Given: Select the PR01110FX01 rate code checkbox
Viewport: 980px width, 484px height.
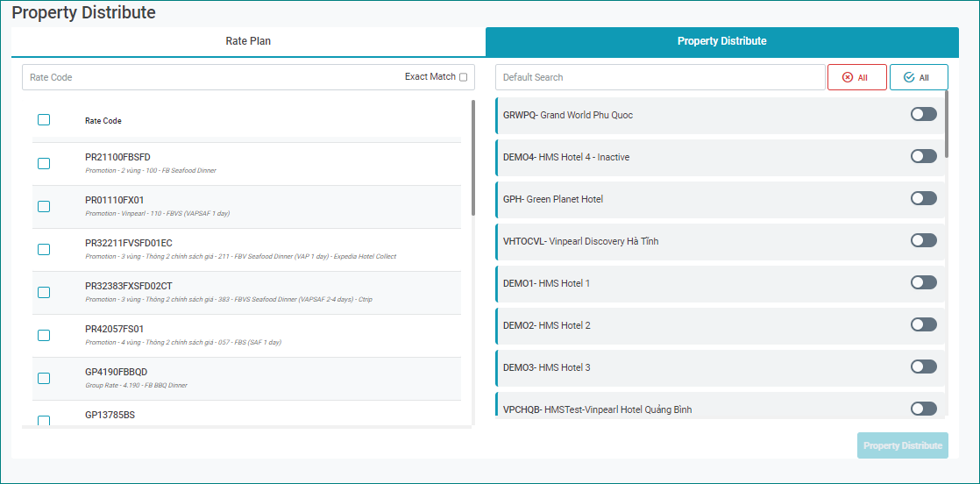Looking at the screenshot, I should [44, 206].
